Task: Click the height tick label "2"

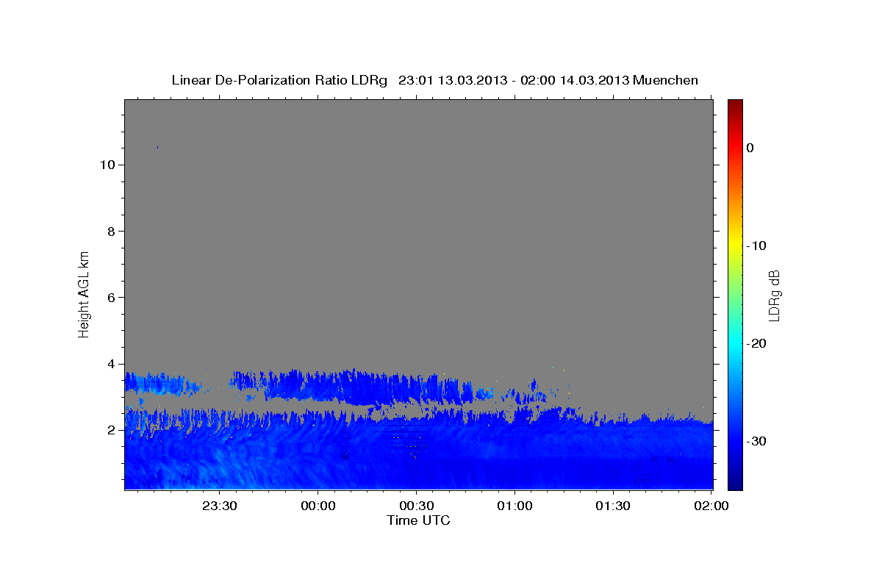Action: tap(110, 430)
